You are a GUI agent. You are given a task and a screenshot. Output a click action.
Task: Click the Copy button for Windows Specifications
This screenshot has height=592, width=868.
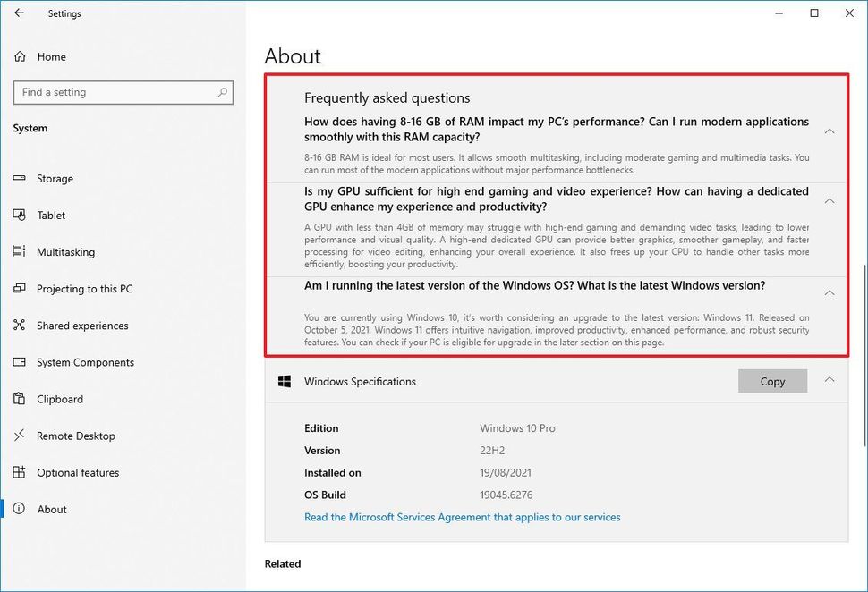[772, 380]
